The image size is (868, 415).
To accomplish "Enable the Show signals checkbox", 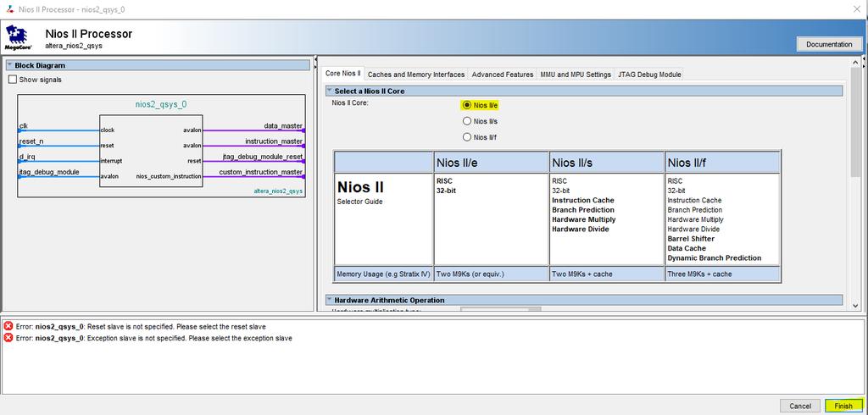I will 13,80.
